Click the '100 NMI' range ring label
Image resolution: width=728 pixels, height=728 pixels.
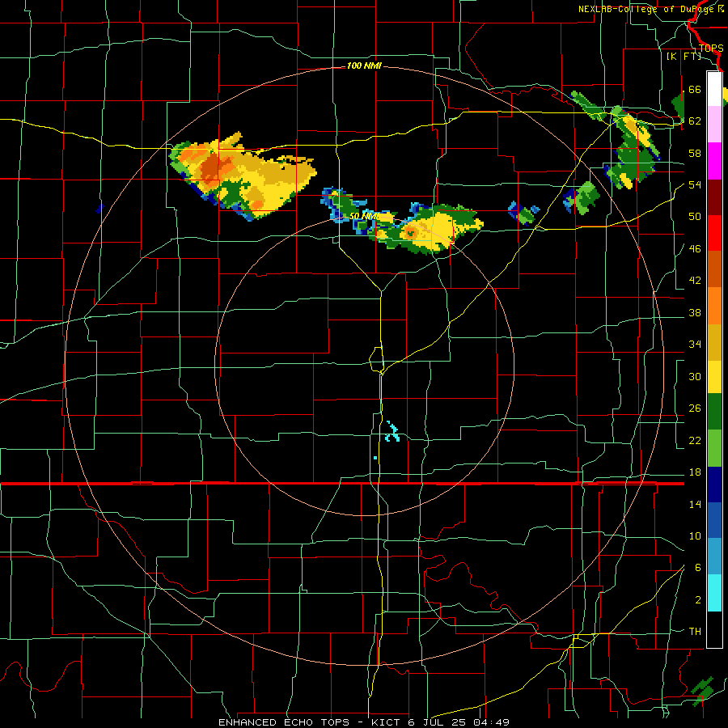(x=364, y=66)
